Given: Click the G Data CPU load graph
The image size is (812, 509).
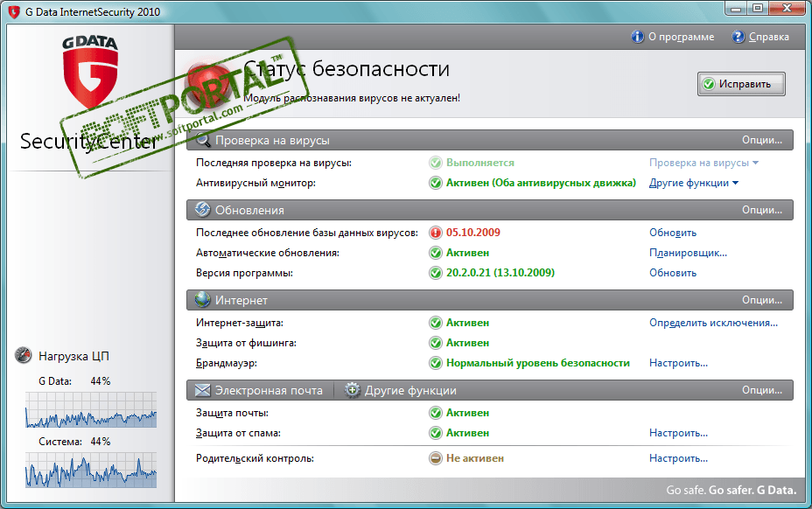Looking at the screenshot, I should tap(91, 409).
